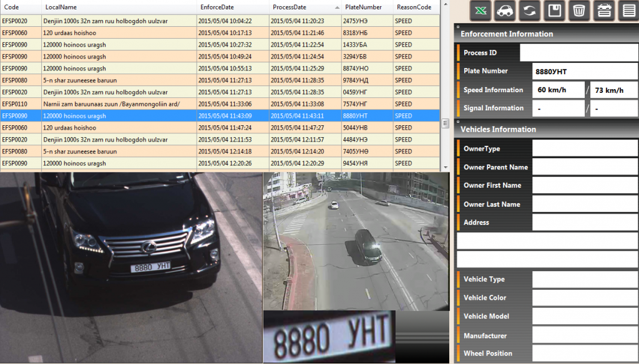Screen dimensions: 639x364
Task: Click the car-over-list icon
Action: tap(603, 11)
